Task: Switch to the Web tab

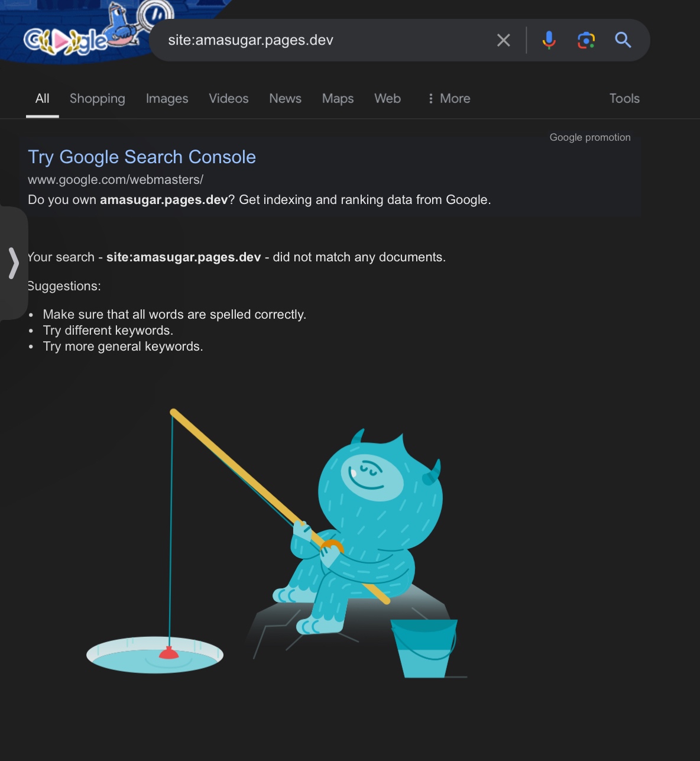Action: tap(388, 99)
